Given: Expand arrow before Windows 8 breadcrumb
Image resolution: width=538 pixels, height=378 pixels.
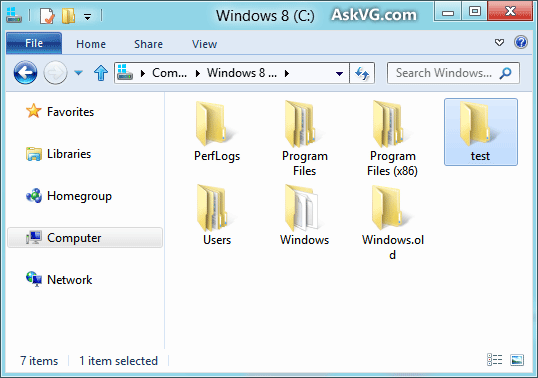Looking at the screenshot, I should 198,73.
